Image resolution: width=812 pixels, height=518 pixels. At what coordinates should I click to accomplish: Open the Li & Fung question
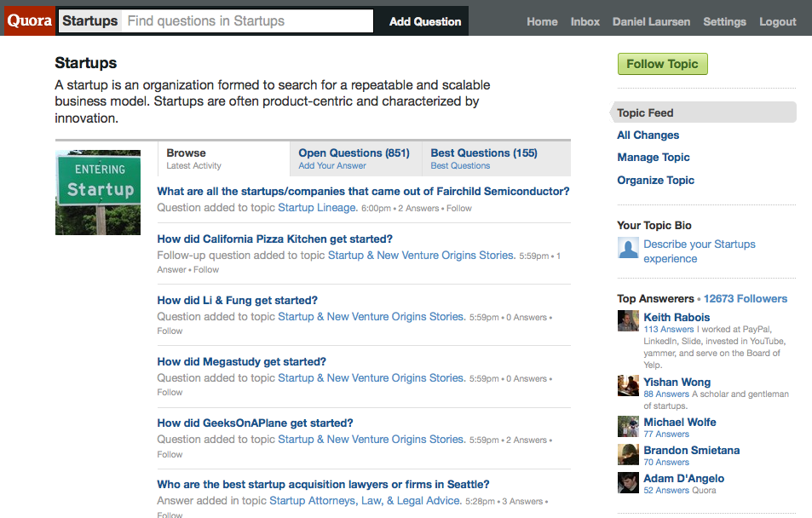[x=237, y=300]
